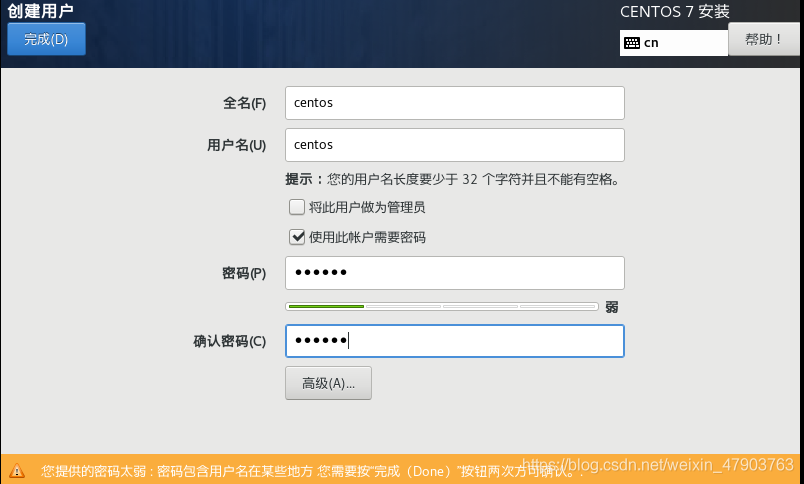Click the weak password warning message
Screen dimensions: 804x484
[x=313, y=471]
